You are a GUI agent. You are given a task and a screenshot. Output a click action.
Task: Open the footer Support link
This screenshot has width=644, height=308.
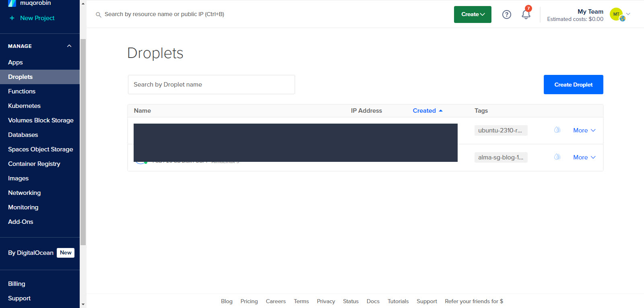coord(427,301)
